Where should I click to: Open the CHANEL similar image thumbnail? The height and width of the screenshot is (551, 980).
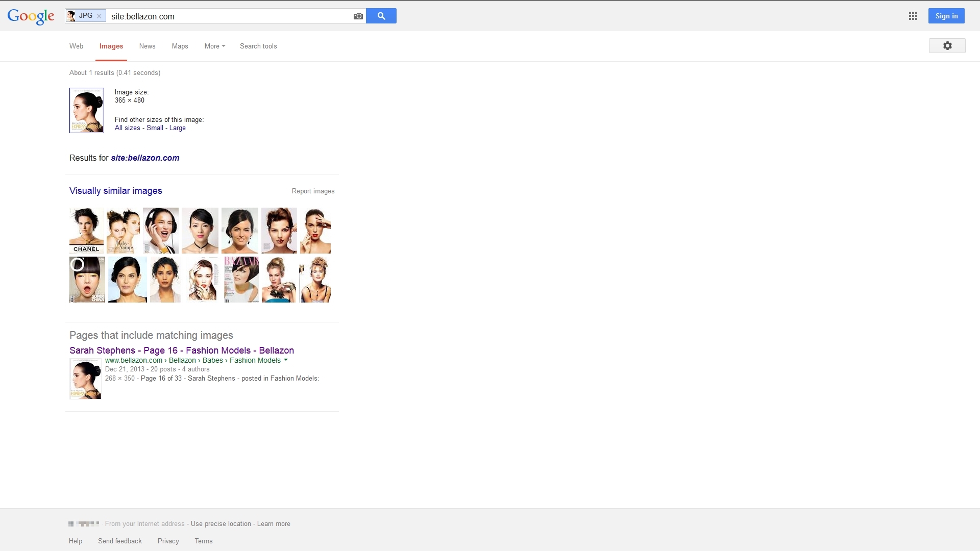[86, 230]
